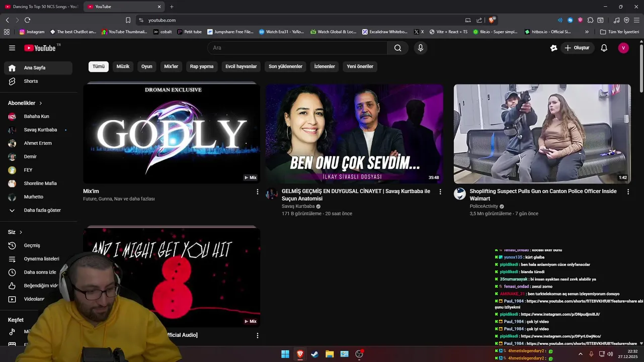Viewport: 644px width, 362px height.
Task: Play the BEN ONU ÇOK SEVDİM thumbnail
Action: pos(354,133)
